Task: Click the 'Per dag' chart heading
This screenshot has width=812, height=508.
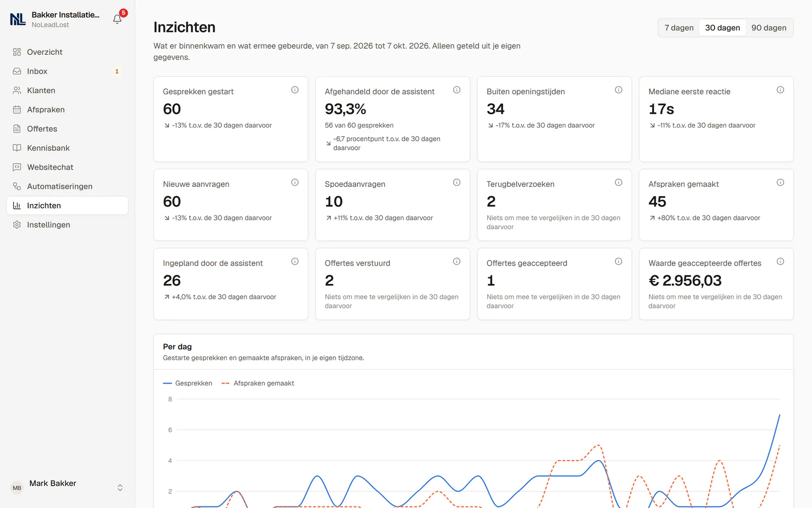Action: pos(177,346)
